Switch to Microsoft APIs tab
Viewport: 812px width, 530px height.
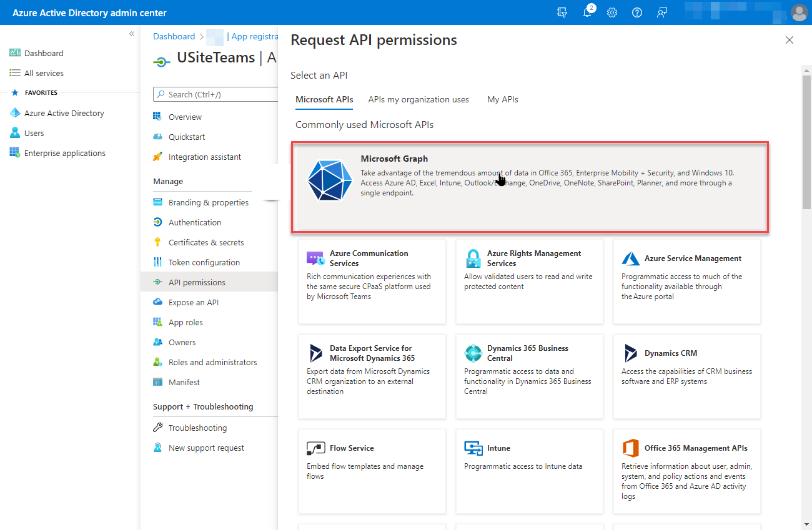(x=324, y=99)
